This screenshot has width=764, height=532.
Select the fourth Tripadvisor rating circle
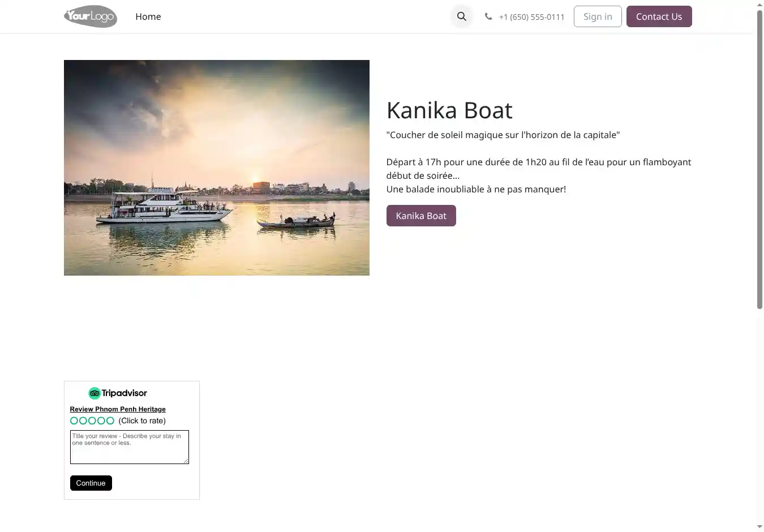click(x=101, y=421)
